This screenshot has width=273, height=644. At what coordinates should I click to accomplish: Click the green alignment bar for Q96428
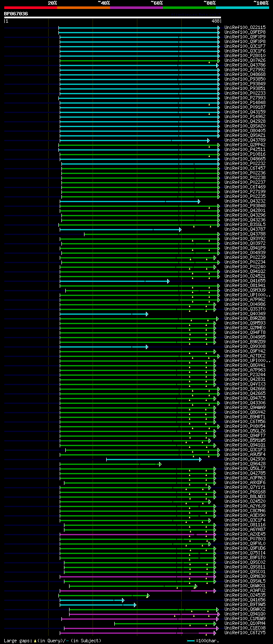pos(110,464)
